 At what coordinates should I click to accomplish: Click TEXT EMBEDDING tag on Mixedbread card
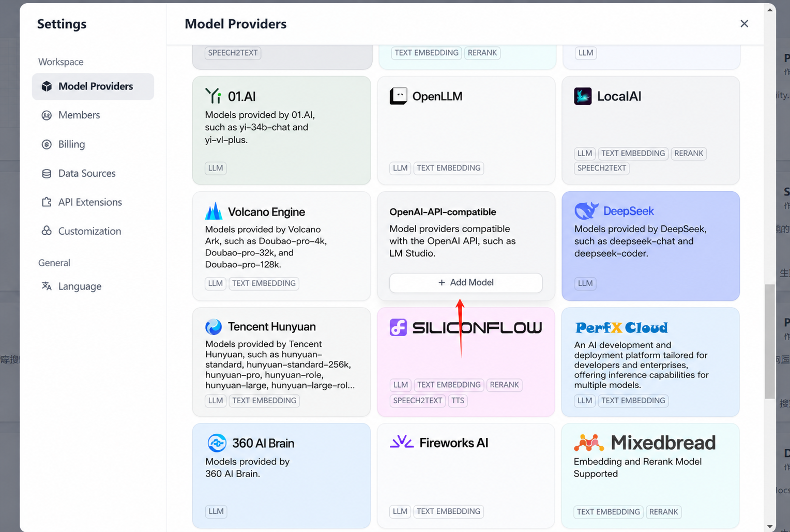click(609, 512)
